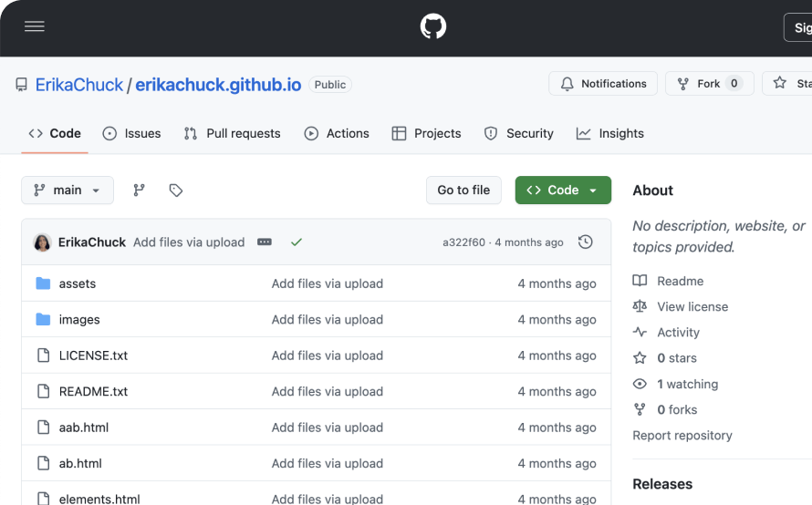Open the ErikaChuck owner profile link

[79, 85]
